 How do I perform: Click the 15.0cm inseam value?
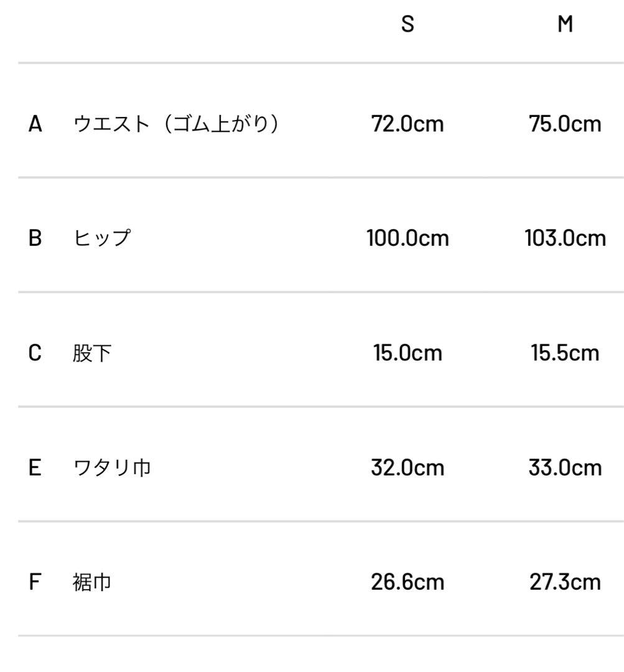click(407, 353)
